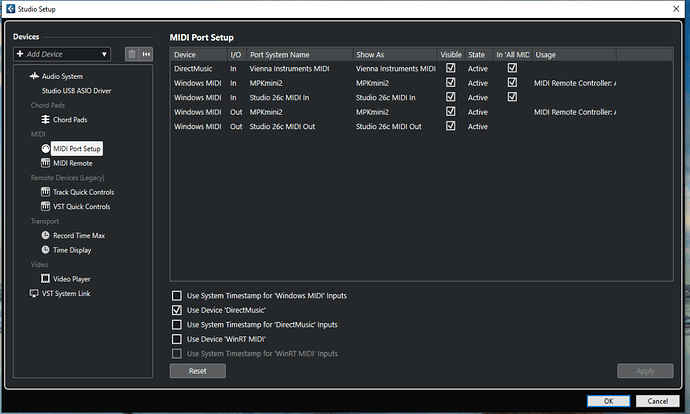Click MIDI Remote Controller usage on MPKmini2 In row

pyautogui.click(x=575, y=83)
